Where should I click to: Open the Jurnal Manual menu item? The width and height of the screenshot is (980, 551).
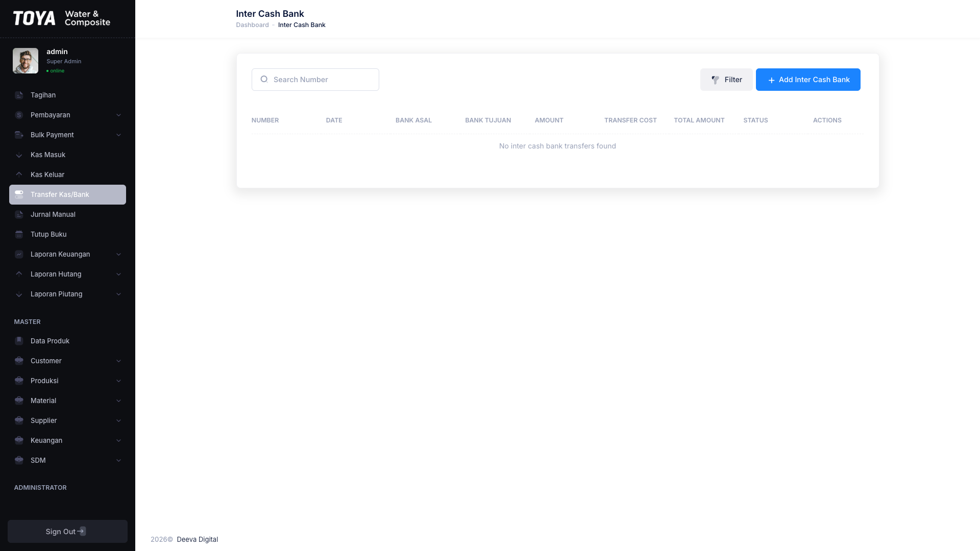(x=67, y=215)
